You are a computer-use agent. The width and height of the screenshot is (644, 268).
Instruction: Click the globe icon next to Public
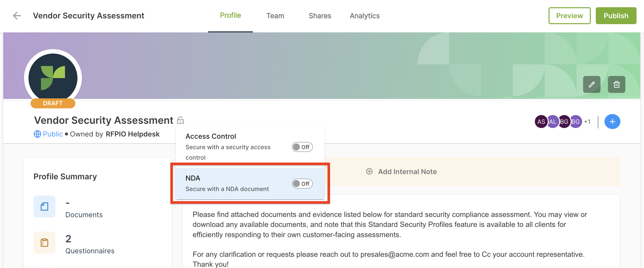(37, 134)
